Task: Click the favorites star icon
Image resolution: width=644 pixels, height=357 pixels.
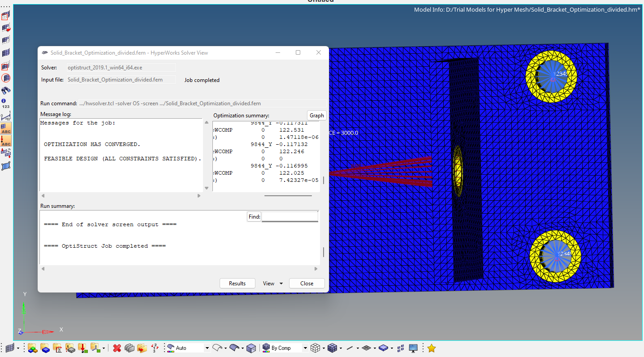Action: pos(431,348)
